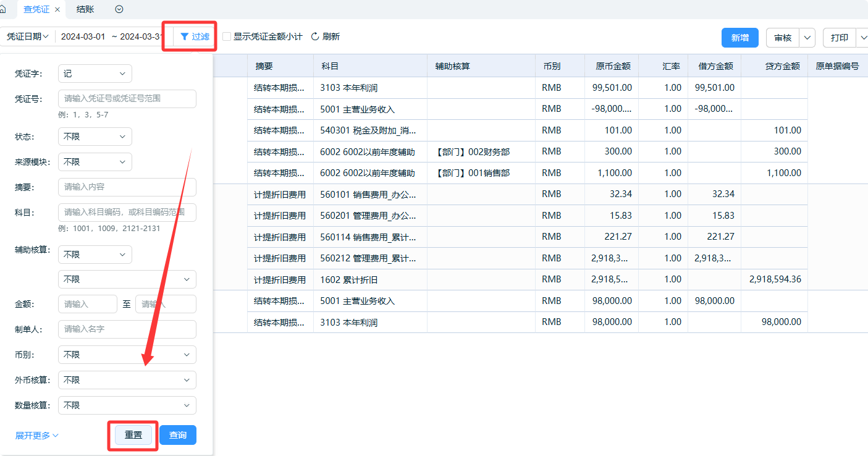
Task: Click the 过滤 funnel filter icon
Action: coord(185,37)
